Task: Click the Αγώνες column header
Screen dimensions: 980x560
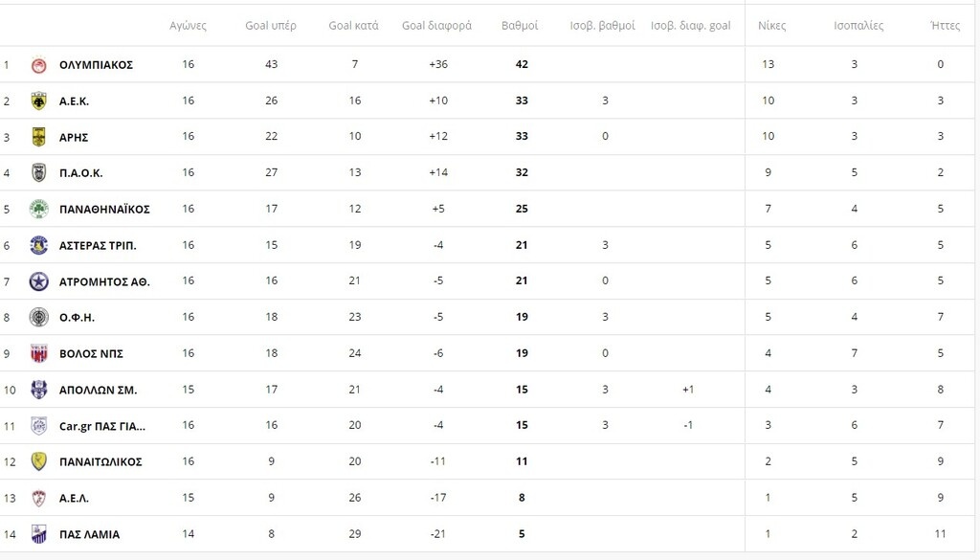Action: (x=188, y=26)
